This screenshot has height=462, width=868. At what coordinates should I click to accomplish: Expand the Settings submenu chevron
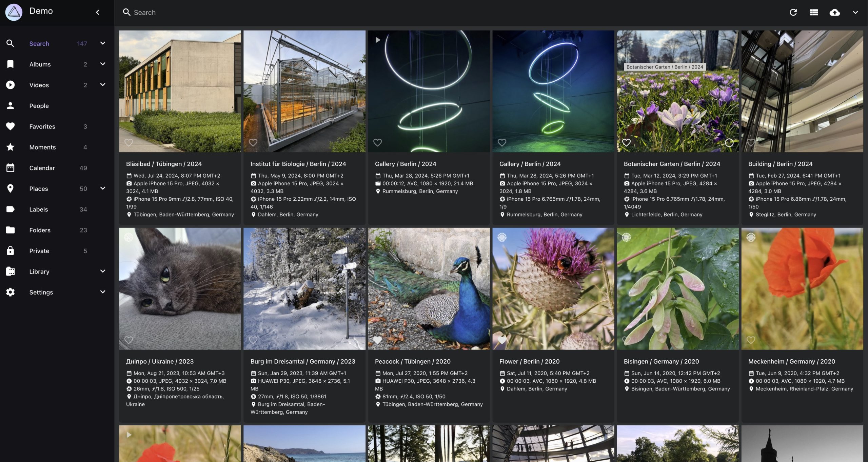[103, 292]
